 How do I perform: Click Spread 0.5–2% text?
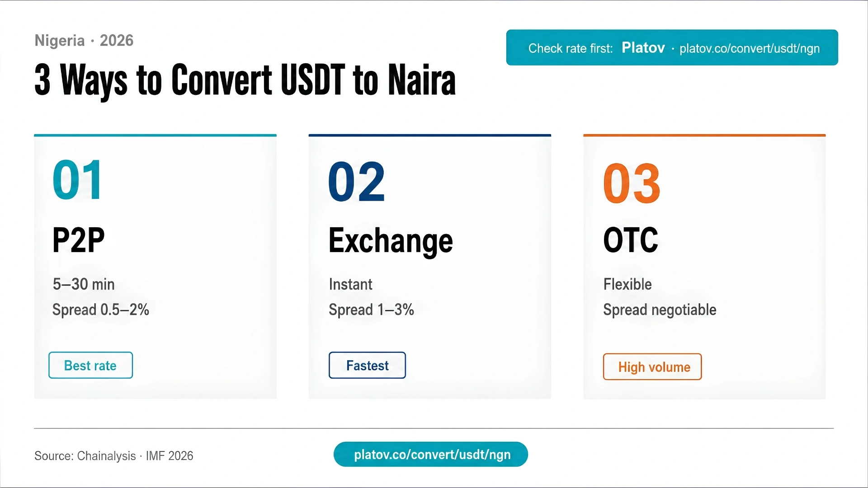pyautogui.click(x=101, y=310)
